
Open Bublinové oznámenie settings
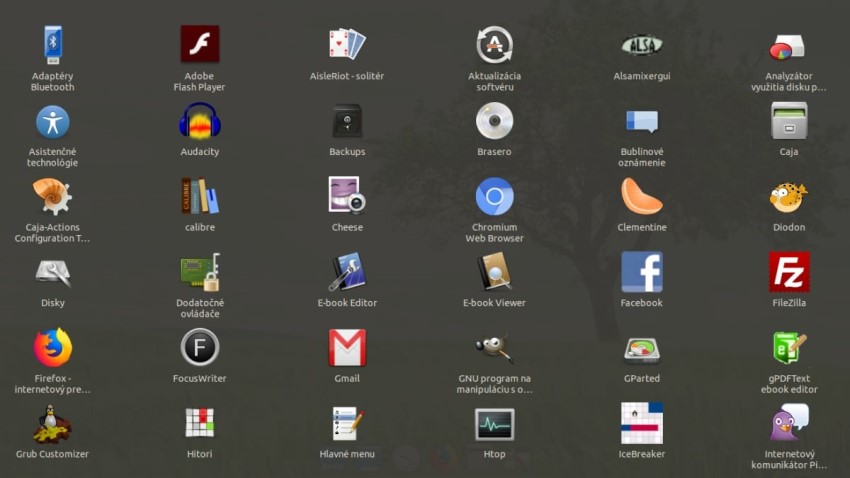point(642,121)
